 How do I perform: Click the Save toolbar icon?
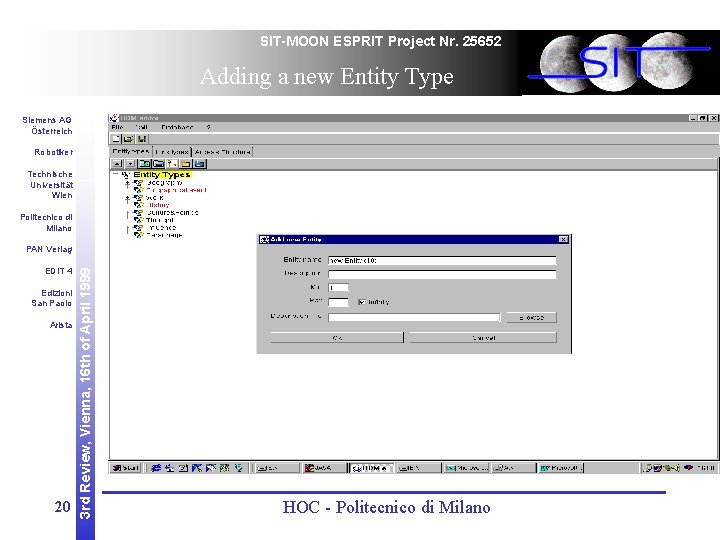point(142,138)
